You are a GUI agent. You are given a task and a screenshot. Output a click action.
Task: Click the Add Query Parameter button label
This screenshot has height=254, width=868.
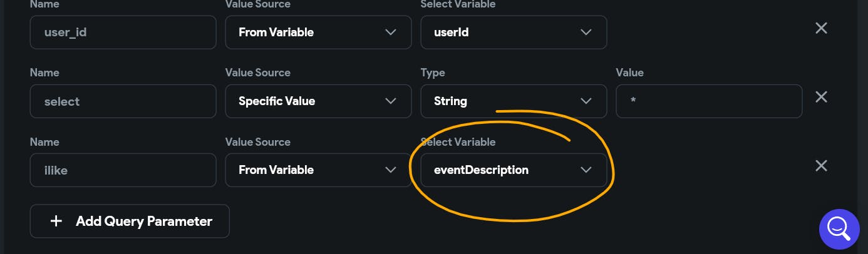(144, 221)
